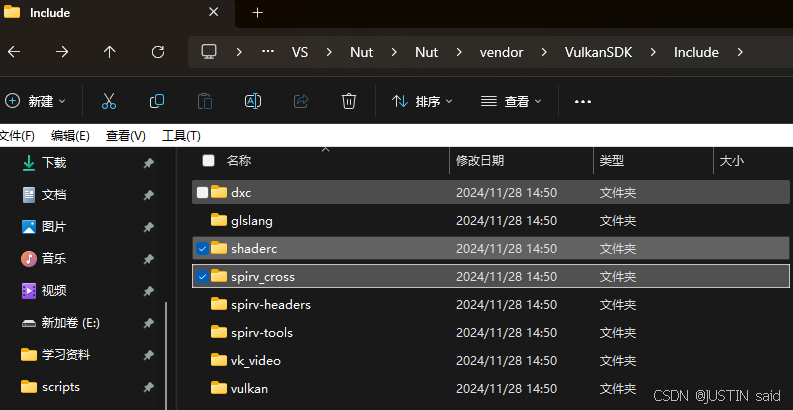793x410 pixels.
Task: Open 文档 in the sidebar
Action: (x=54, y=195)
